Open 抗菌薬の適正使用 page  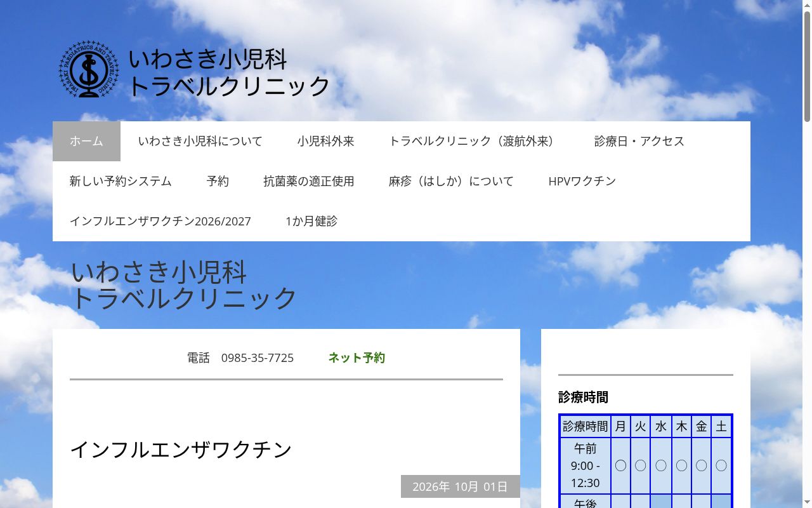[309, 181]
